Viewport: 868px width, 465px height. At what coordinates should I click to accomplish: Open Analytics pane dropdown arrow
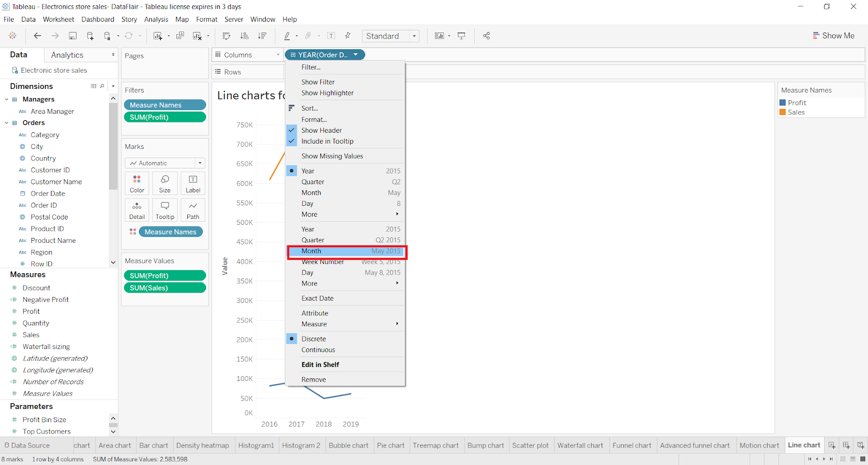tap(113, 55)
